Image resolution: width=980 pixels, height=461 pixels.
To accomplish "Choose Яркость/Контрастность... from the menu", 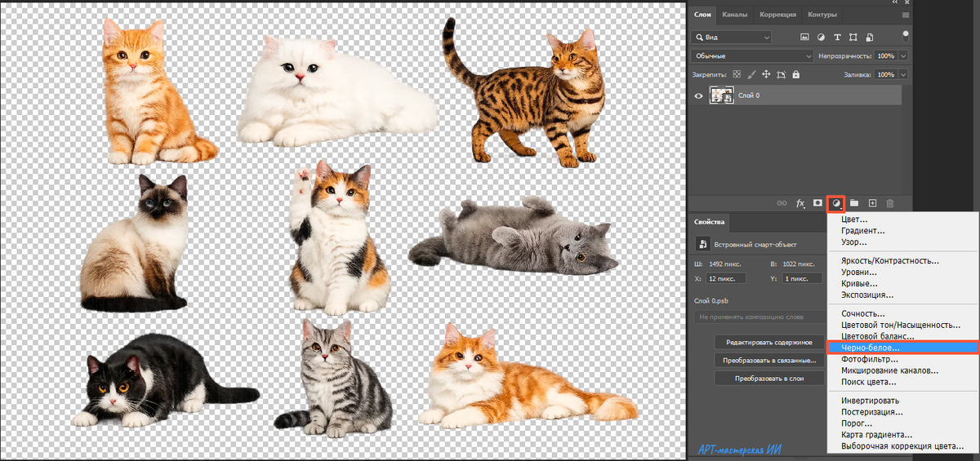I will pos(902,261).
